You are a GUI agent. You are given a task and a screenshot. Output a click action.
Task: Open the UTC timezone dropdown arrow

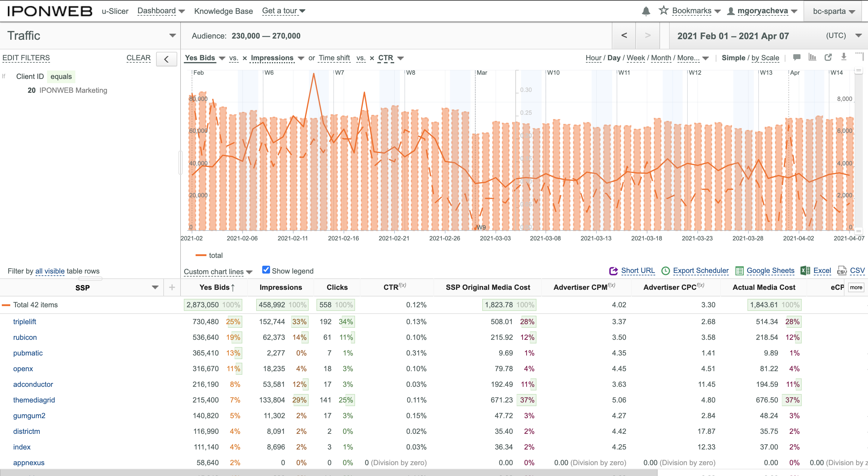coord(858,35)
